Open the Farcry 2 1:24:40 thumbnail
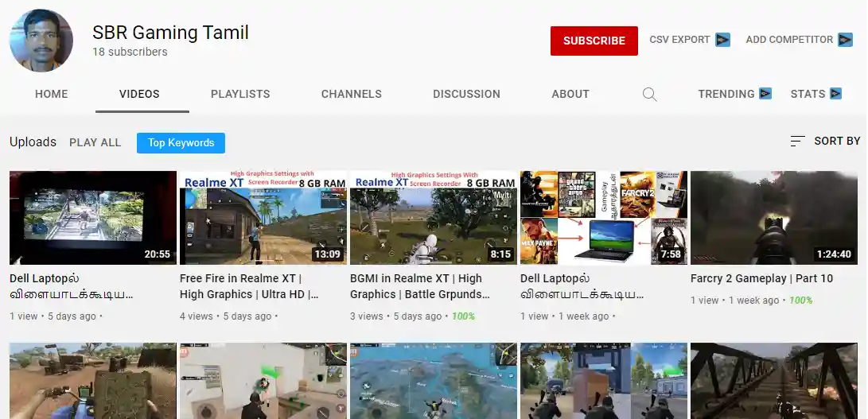The width and height of the screenshot is (868, 419). click(774, 218)
